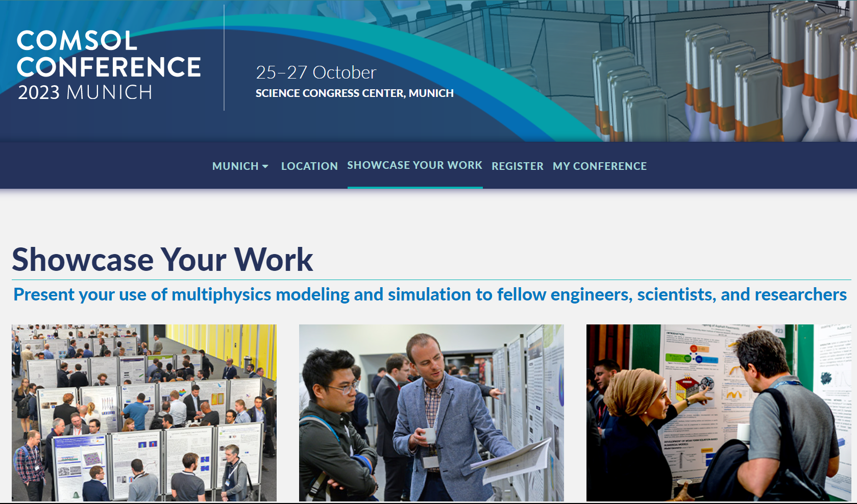Click Science Congress Center, Munich venue text
Image resolution: width=857 pixels, height=504 pixels.
pyautogui.click(x=354, y=93)
